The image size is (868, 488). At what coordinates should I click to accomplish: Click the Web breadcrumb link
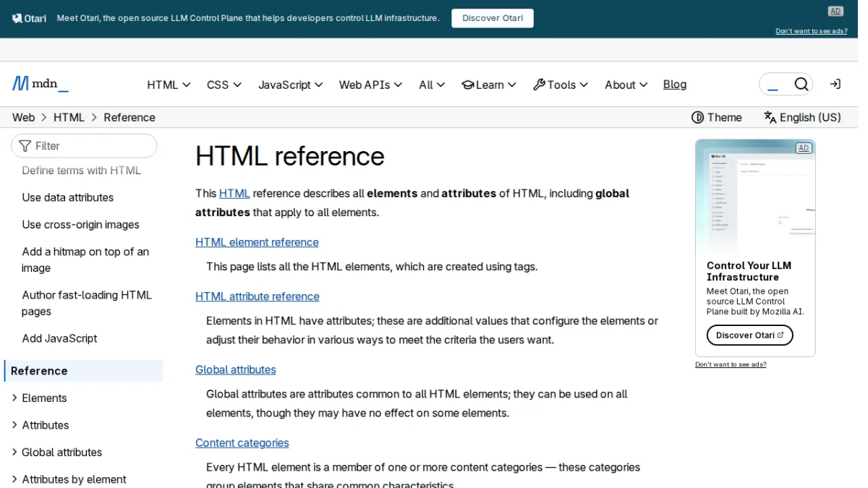(x=23, y=117)
